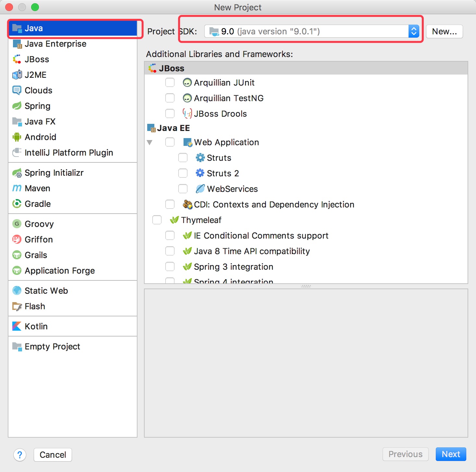Tick the Spring 3 integration checkbox
The image size is (476, 472).
[170, 267]
